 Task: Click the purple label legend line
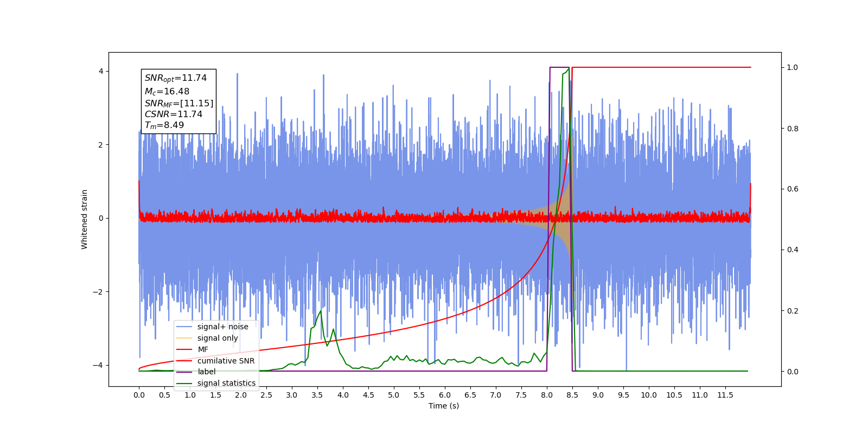coord(184,372)
